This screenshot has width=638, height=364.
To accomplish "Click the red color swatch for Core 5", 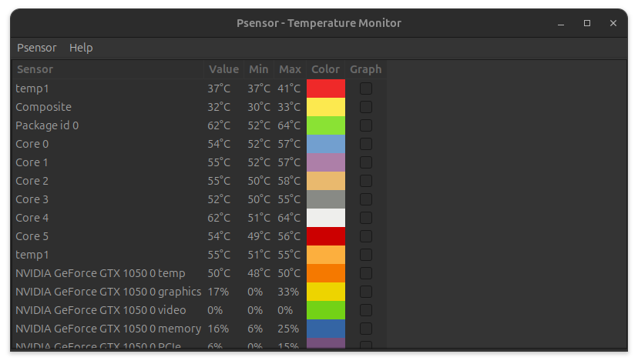I will pos(326,236).
